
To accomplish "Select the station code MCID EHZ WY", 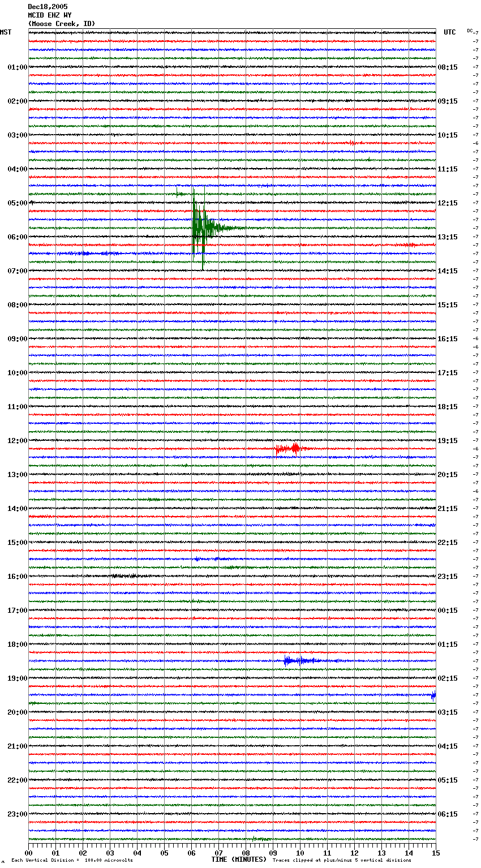I will click(50, 15).
